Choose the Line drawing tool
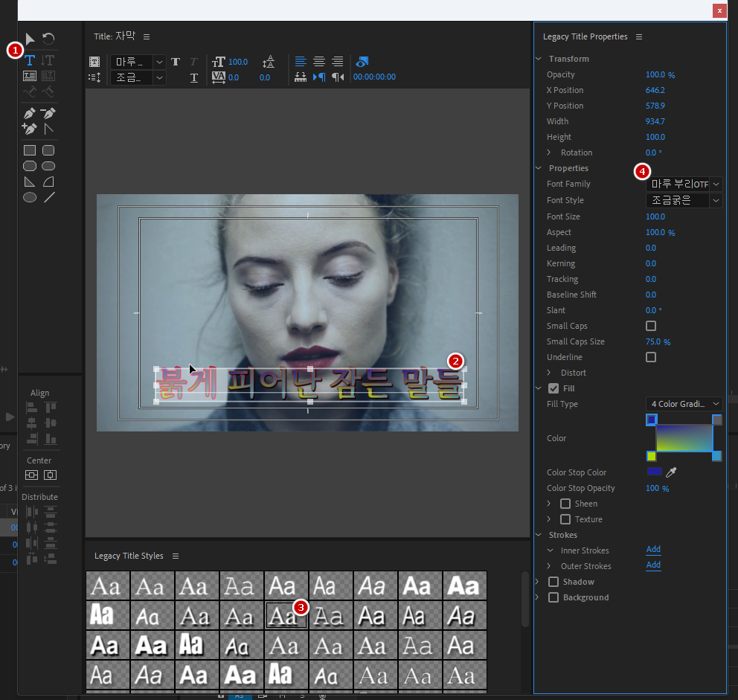The width and height of the screenshot is (738, 700). [x=49, y=198]
